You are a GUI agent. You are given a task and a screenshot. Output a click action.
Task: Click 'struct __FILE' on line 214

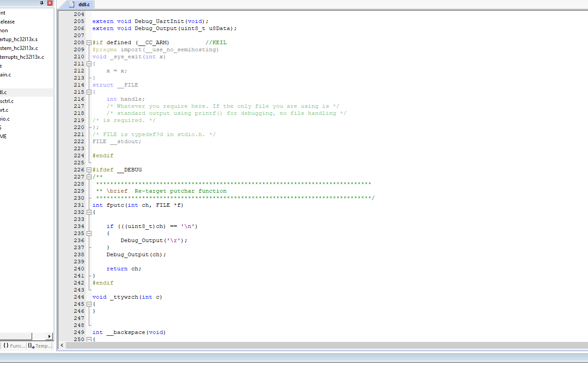click(115, 85)
